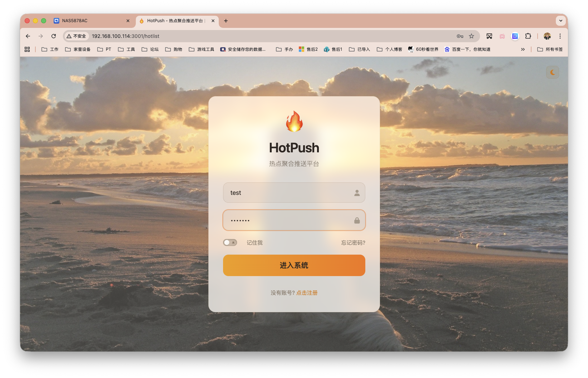The width and height of the screenshot is (588, 378).
Task: Click the lock icon in password field
Action: click(x=357, y=220)
